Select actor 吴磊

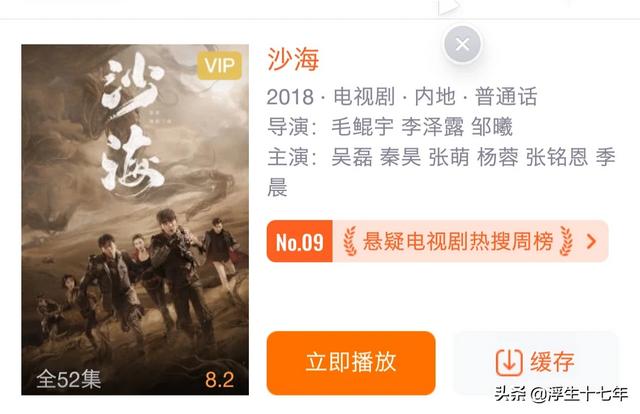352,157
